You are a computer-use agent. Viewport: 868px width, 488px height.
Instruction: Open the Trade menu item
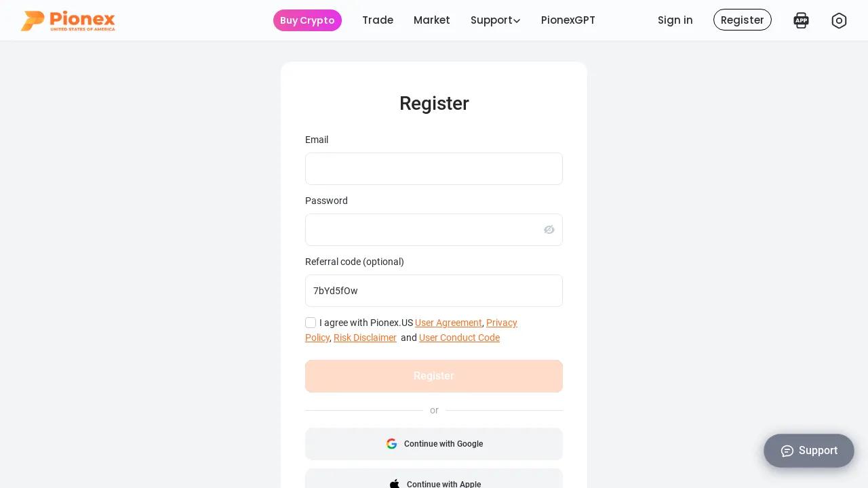point(378,20)
